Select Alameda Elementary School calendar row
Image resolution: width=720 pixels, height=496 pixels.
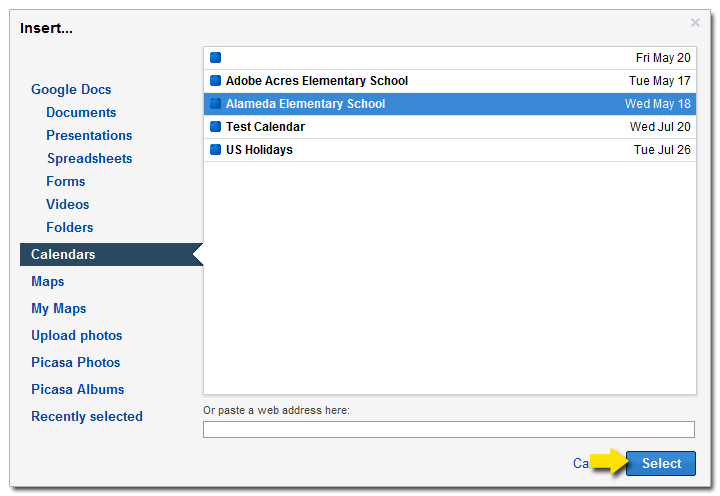(450, 104)
